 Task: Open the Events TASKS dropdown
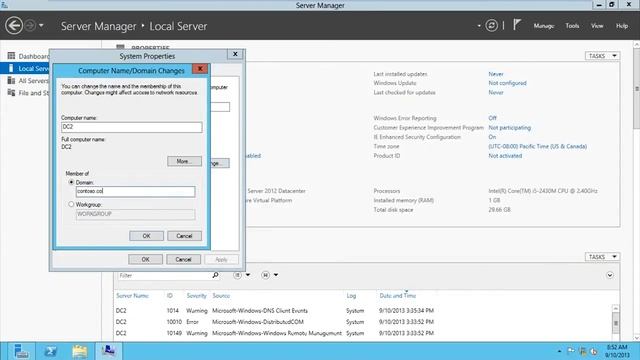(602, 257)
